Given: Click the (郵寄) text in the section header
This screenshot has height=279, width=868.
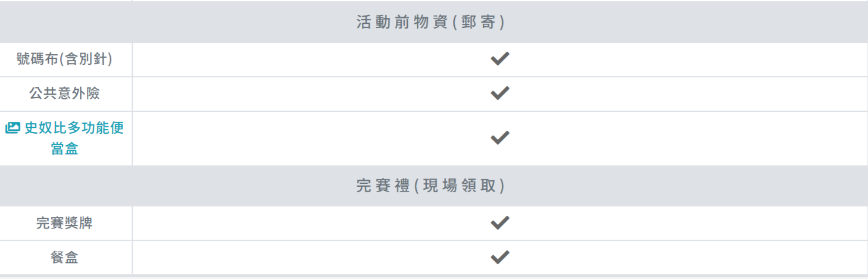Looking at the screenshot, I should [x=478, y=23].
